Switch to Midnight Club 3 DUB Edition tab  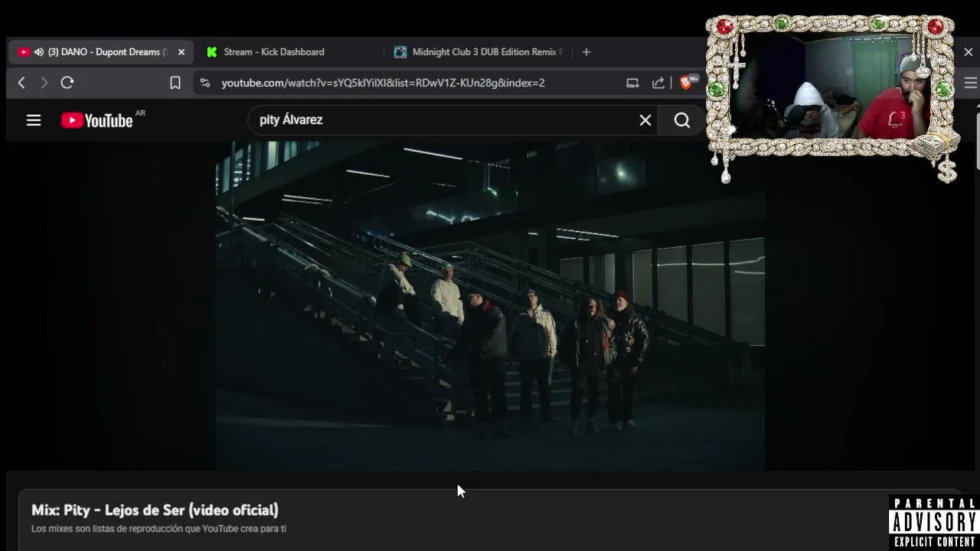(x=479, y=52)
